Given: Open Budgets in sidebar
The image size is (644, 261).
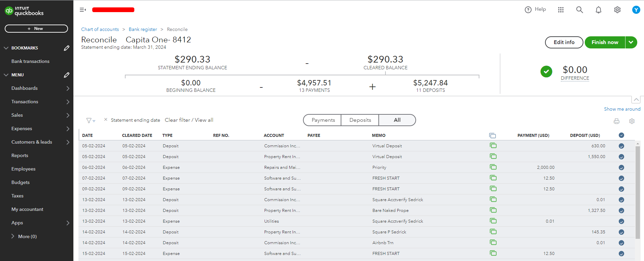Looking at the screenshot, I should click(x=21, y=183).
